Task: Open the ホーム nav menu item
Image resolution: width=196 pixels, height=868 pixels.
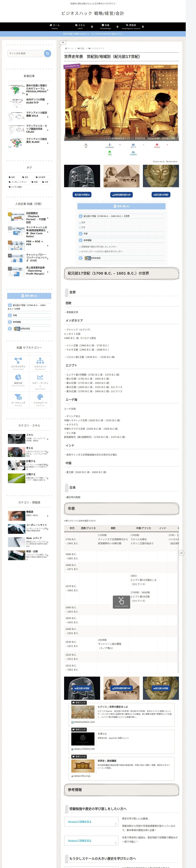Action: tap(55, 27)
